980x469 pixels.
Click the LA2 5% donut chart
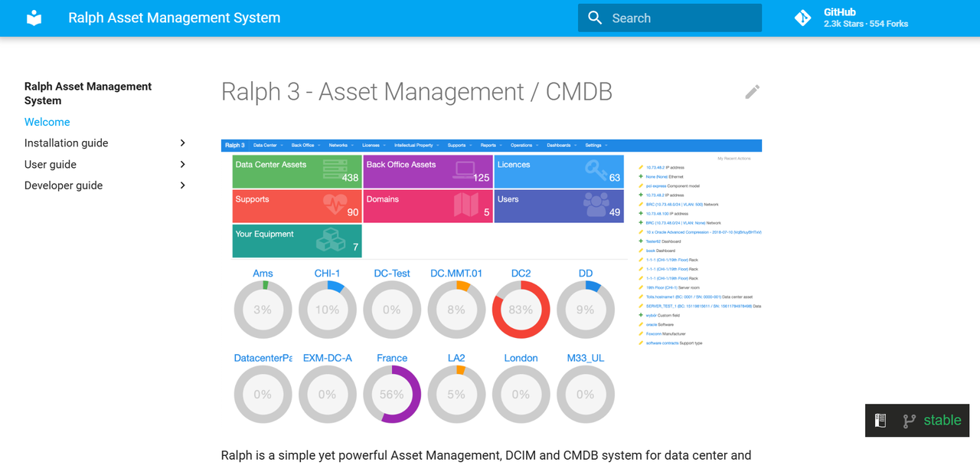coord(456,394)
